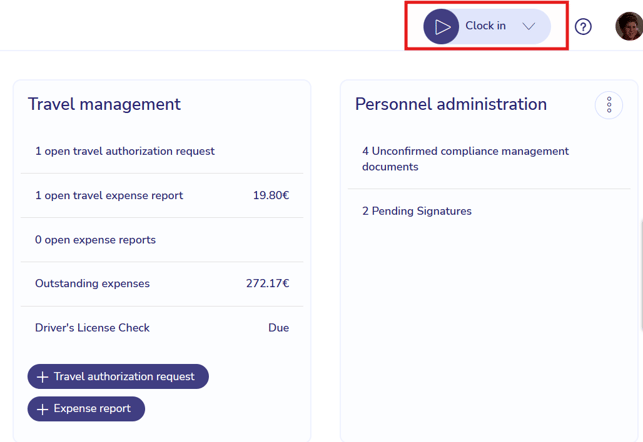The image size is (643, 442).
Task: Expand the Clock in dropdown chevron
Action: coord(529,27)
